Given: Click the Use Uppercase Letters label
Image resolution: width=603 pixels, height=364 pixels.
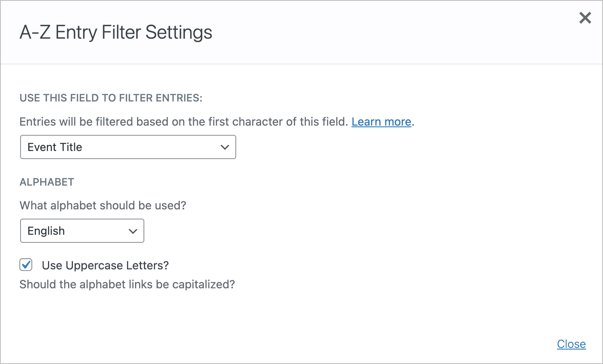Looking at the screenshot, I should click(x=104, y=265).
